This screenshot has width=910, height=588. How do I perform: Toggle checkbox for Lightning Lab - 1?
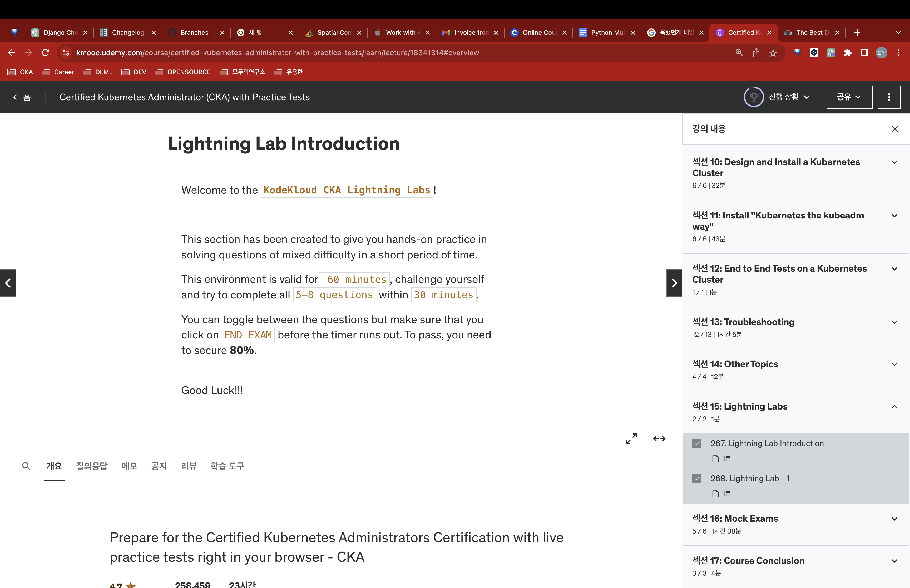pyautogui.click(x=697, y=479)
